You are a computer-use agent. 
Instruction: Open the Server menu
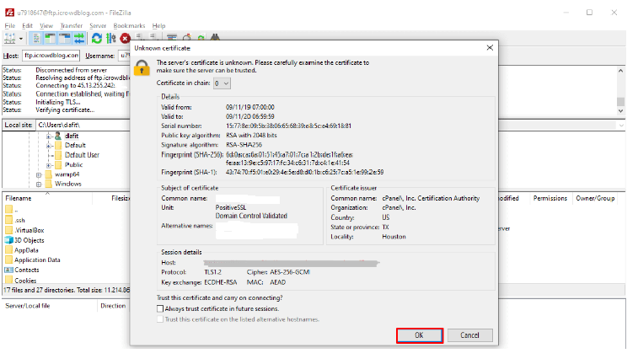(98, 25)
